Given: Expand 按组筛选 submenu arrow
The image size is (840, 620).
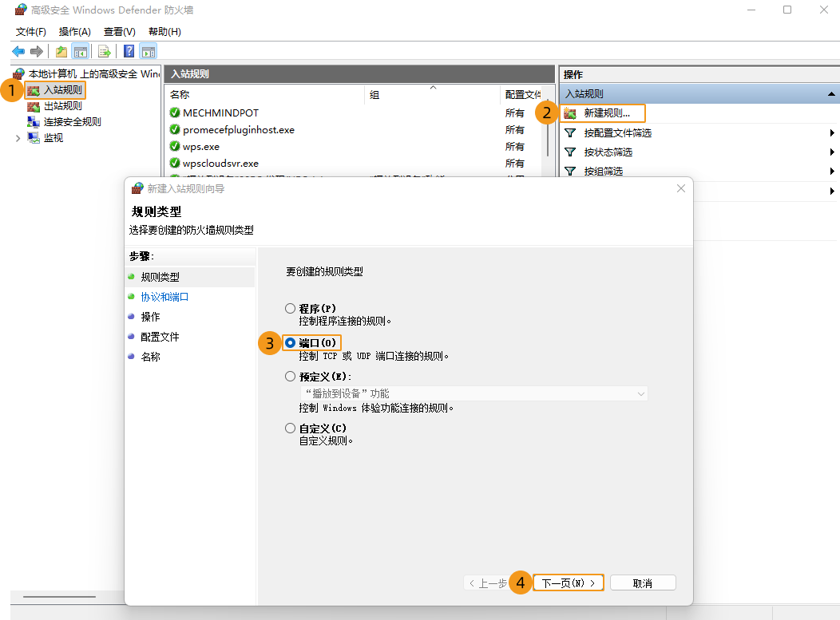Looking at the screenshot, I should point(832,171).
